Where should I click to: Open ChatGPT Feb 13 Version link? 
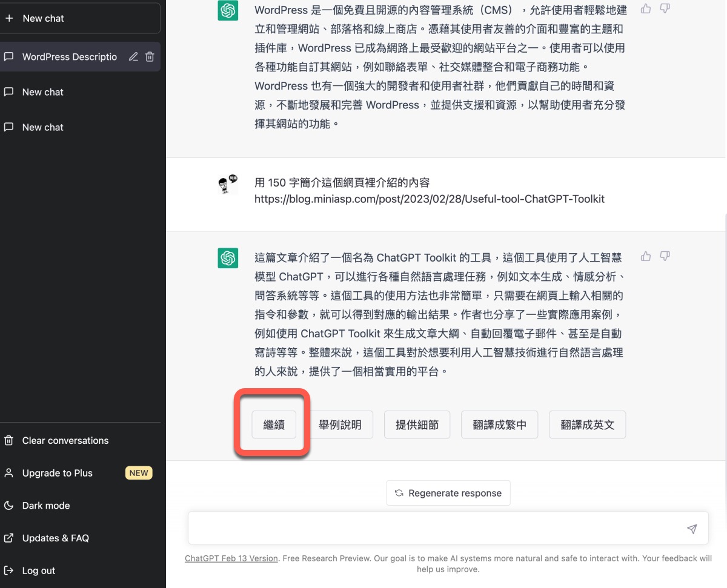(x=231, y=558)
